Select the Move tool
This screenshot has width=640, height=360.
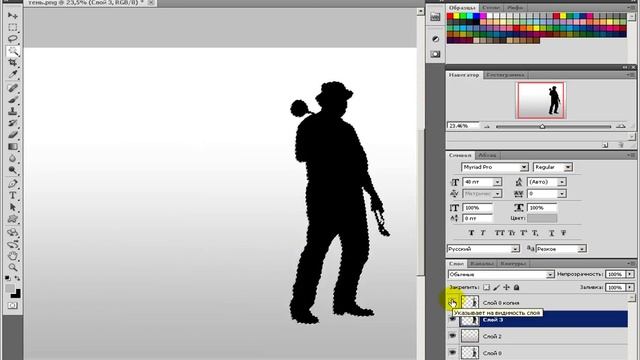[13, 16]
